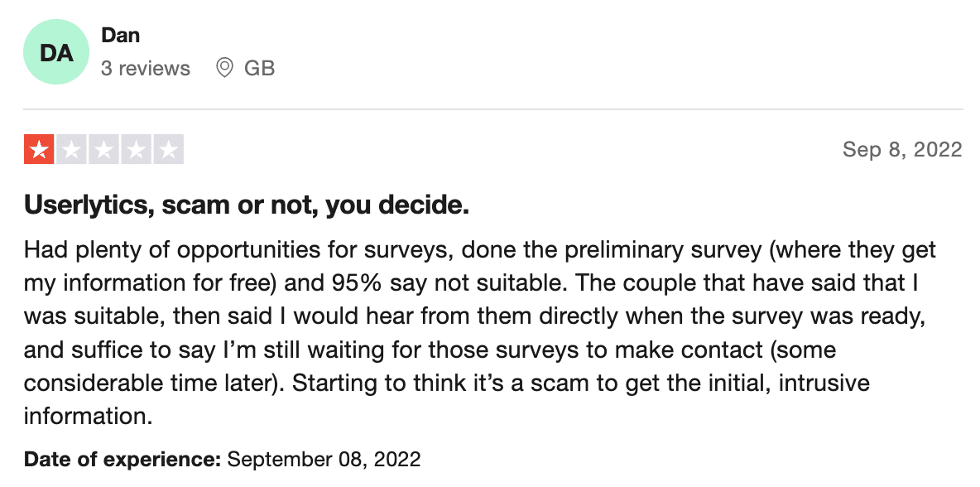The image size is (980, 487).
Task: Click the review text line starting 'Had plenty of opportunities'
Action: (480, 250)
